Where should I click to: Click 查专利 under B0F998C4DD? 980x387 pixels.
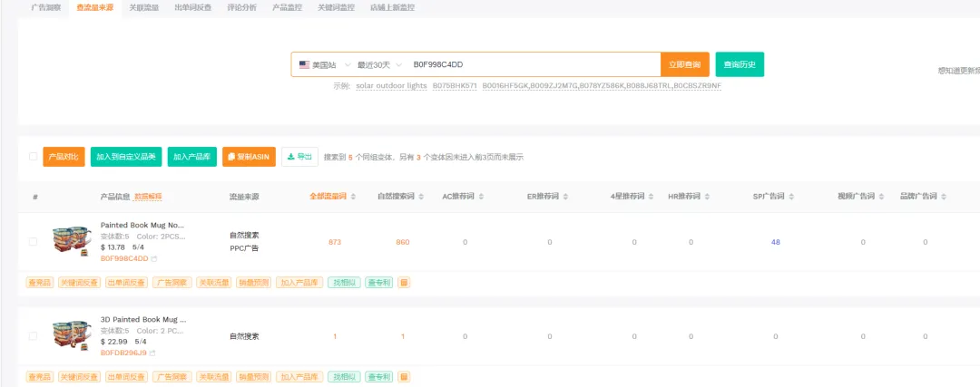coord(379,283)
